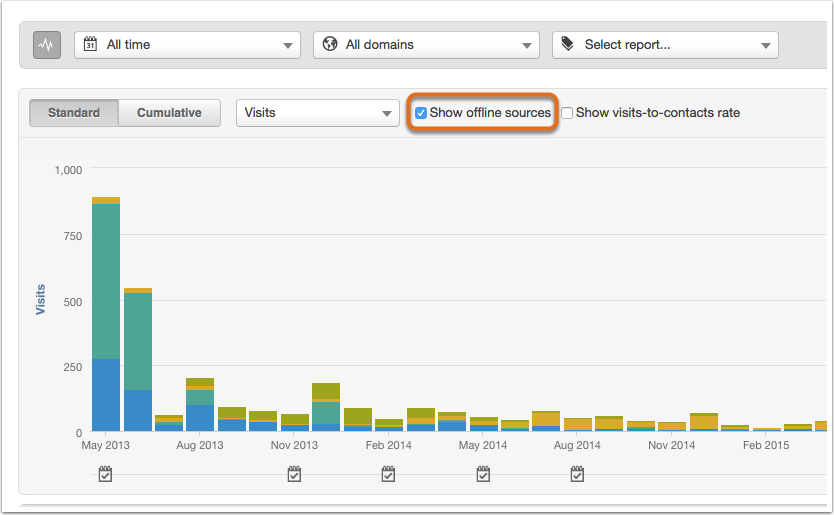Click the Feb 2014 x-axis label
The image size is (834, 515).
[x=388, y=445]
